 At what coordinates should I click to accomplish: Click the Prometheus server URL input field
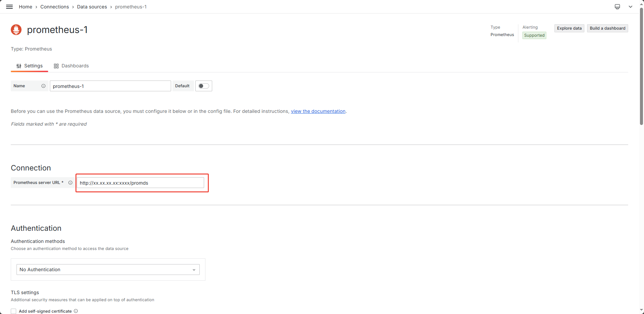point(140,183)
